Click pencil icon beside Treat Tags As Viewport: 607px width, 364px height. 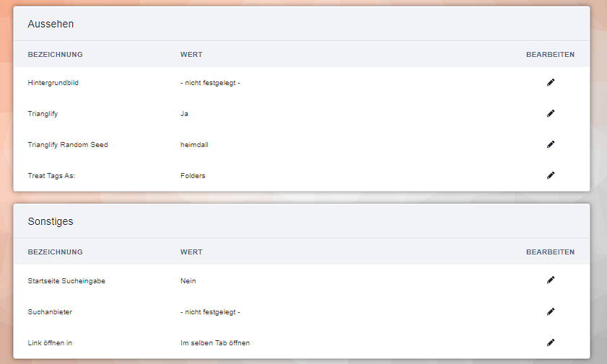[x=551, y=175]
